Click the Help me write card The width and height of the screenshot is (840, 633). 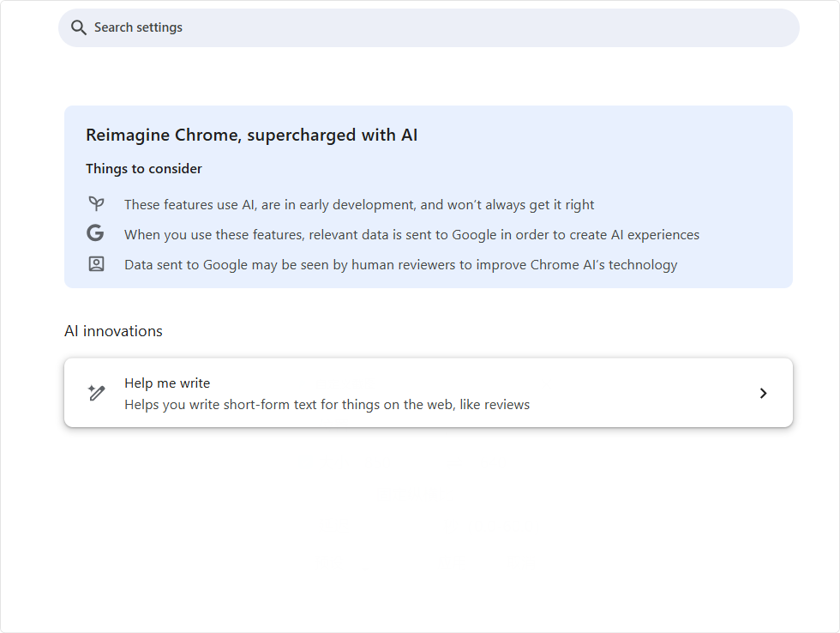(x=429, y=392)
